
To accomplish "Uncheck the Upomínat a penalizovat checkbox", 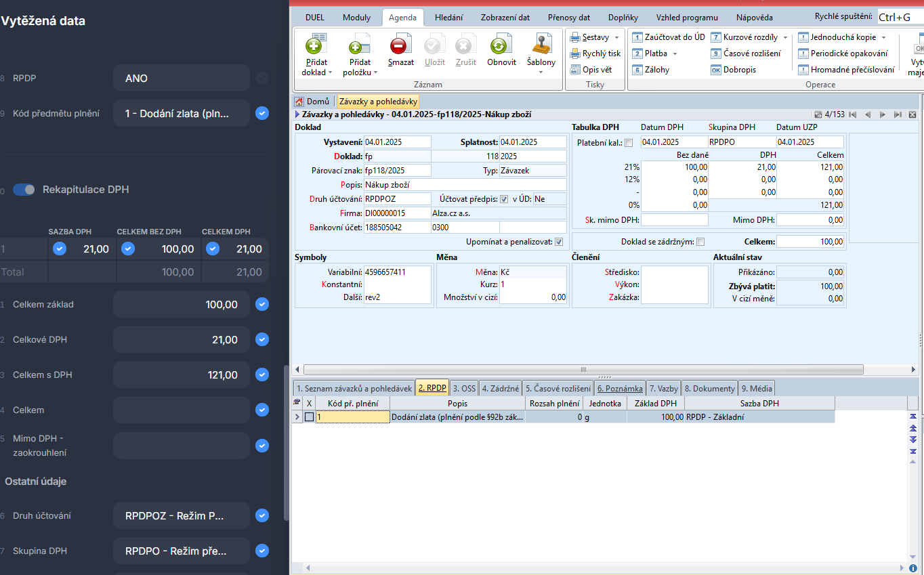I will pos(559,242).
